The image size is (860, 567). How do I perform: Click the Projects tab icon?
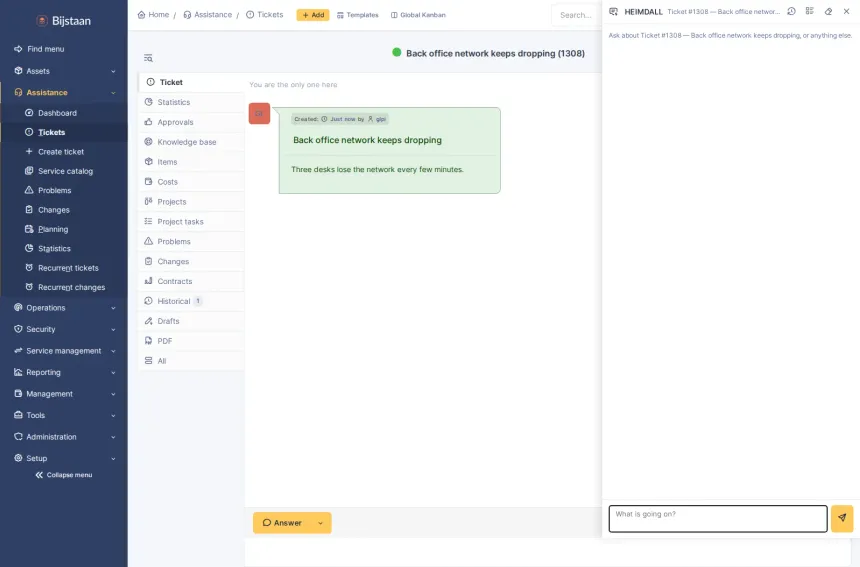148,202
